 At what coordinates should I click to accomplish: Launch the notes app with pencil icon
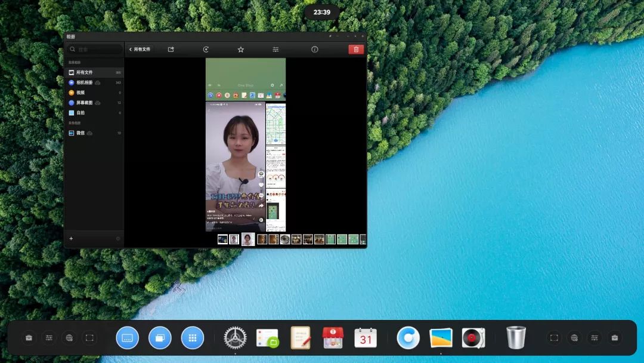(x=300, y=338)
